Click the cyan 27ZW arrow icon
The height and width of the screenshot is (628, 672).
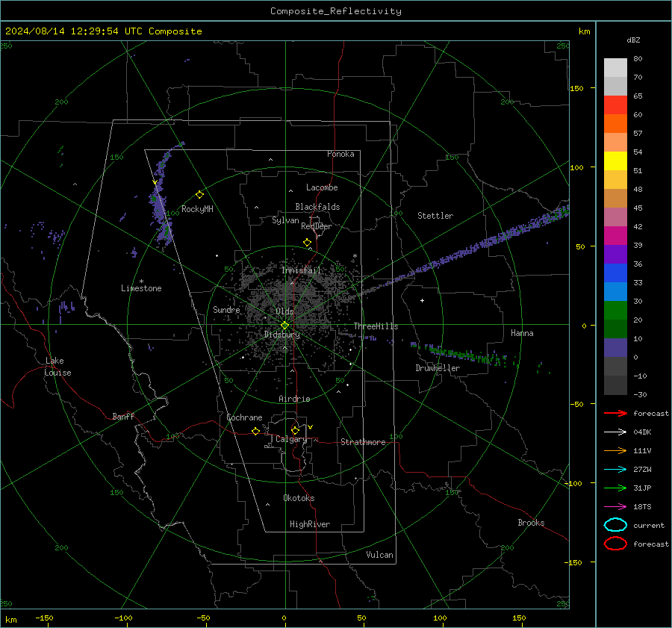pos(615,470)
